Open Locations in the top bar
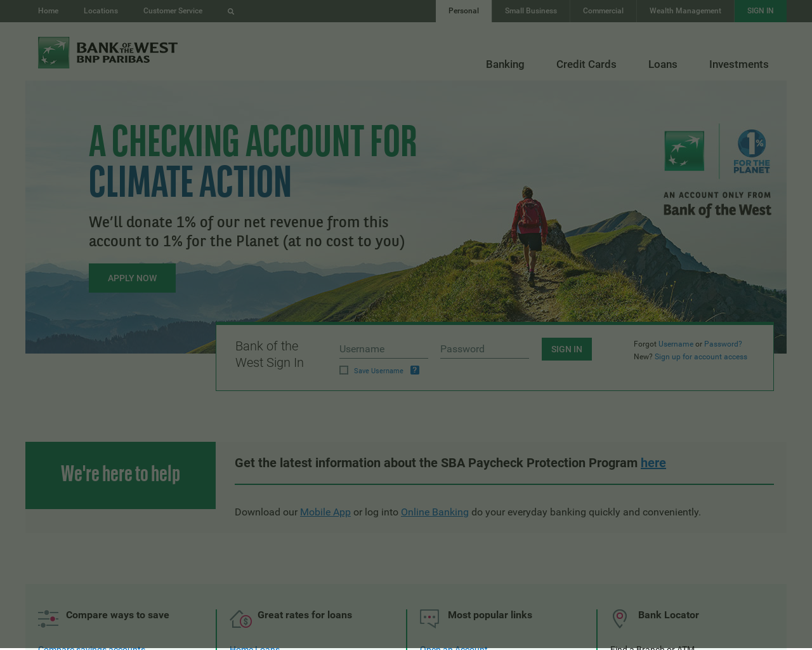This screenshot has height=650, width=812. [x=101, y=11]
